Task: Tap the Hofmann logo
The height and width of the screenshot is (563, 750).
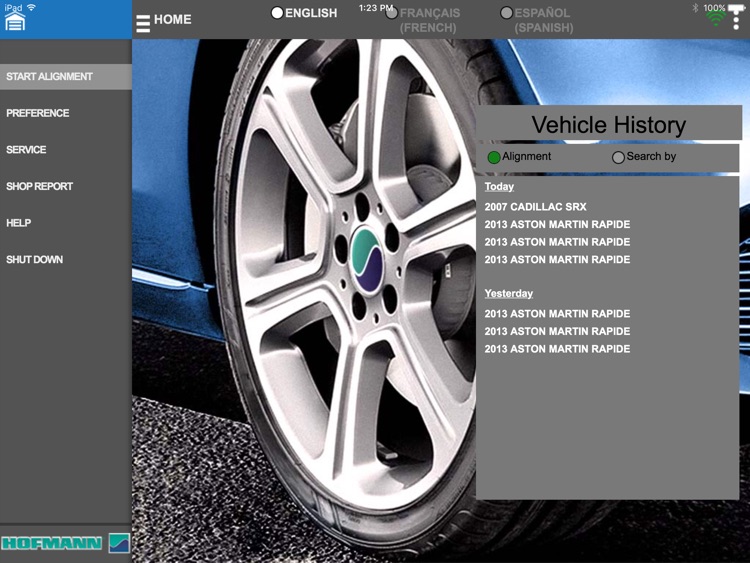Action: 66,543
